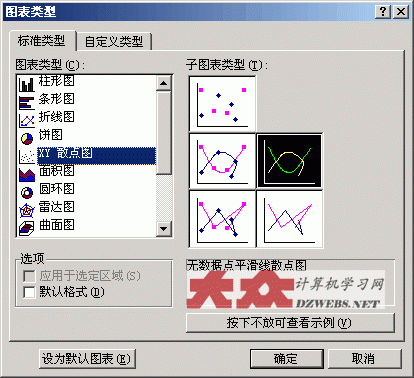
Task: Choose the 曲面图 list entry text
Action: [x=56, y=225]
